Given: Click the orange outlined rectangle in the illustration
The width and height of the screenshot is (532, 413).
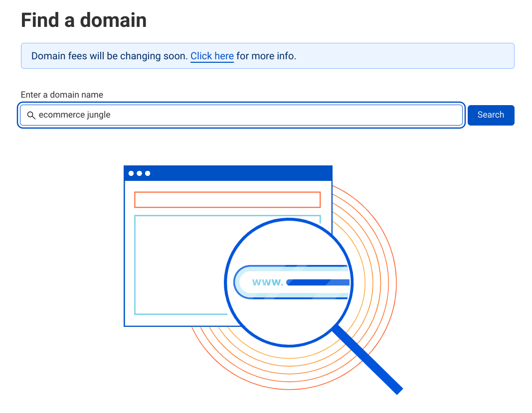Looking at the screenshot, I should point(227,199).
